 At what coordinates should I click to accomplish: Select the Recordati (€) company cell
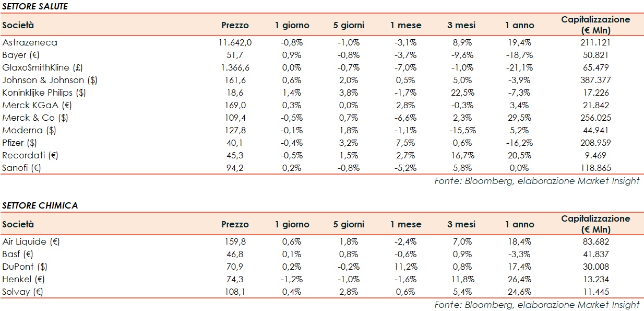tap(30, 155)
